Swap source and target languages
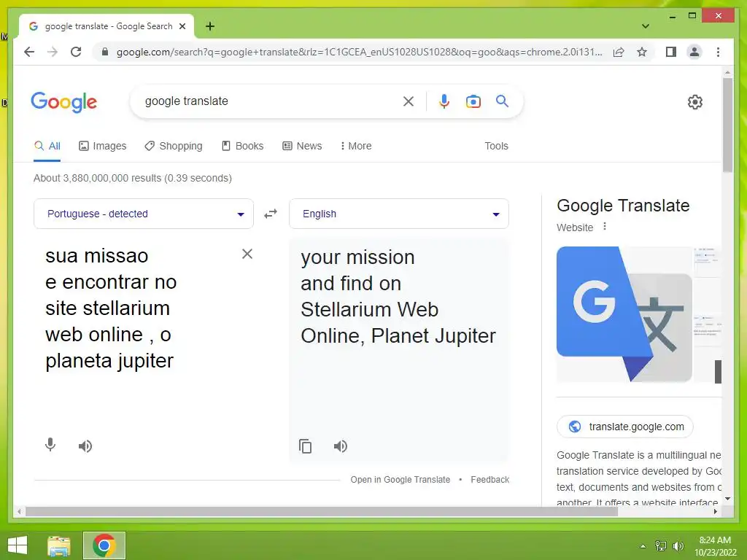 pos(271,214)
